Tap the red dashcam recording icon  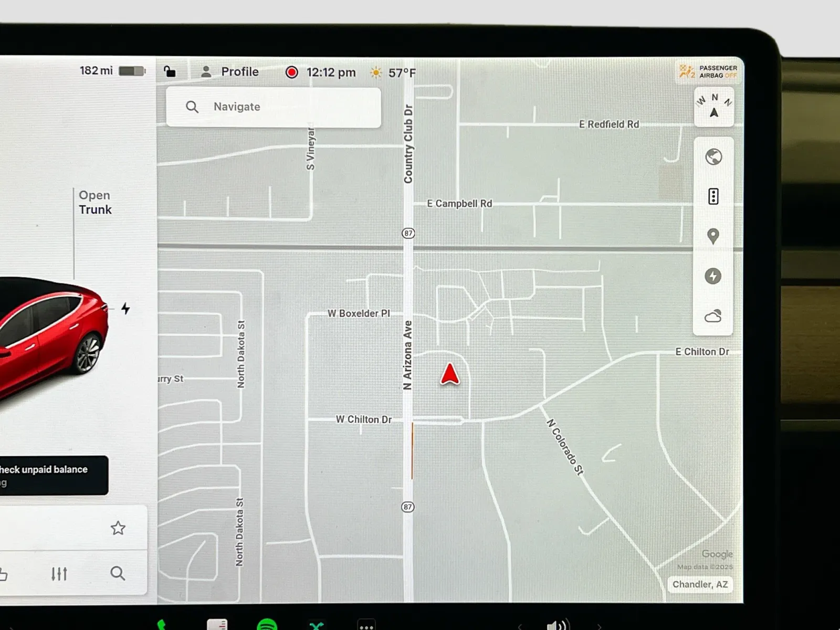click(291, 72)
